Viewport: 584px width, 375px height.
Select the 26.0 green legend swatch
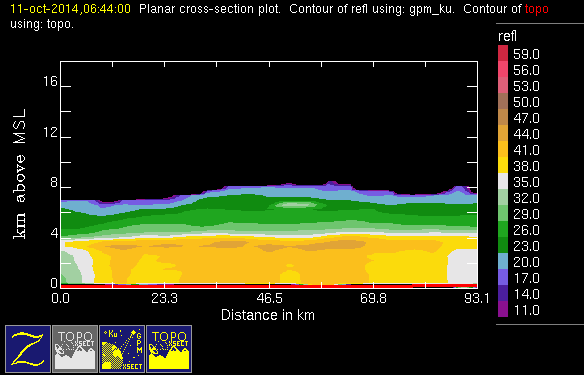coord(503,229)
